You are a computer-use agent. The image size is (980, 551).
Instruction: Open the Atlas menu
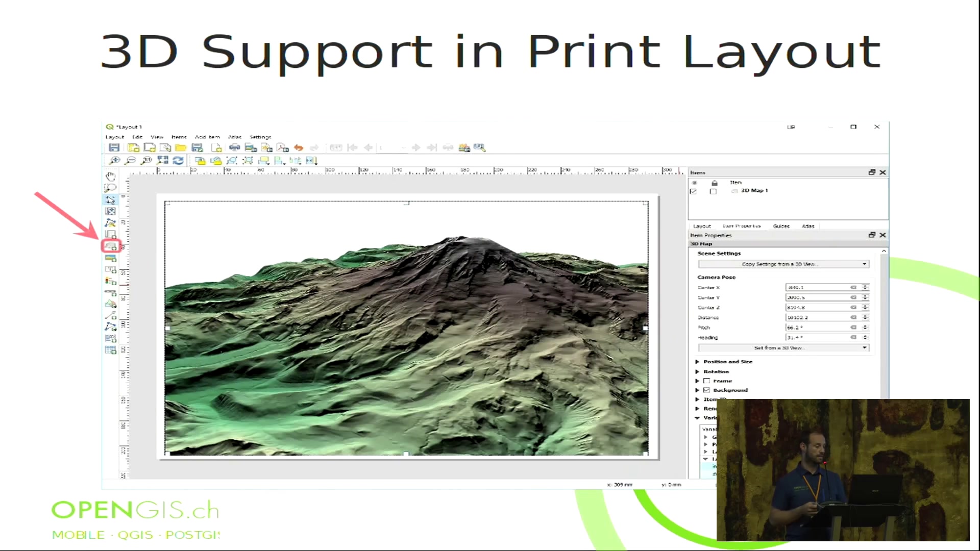(x=235, y=137)
